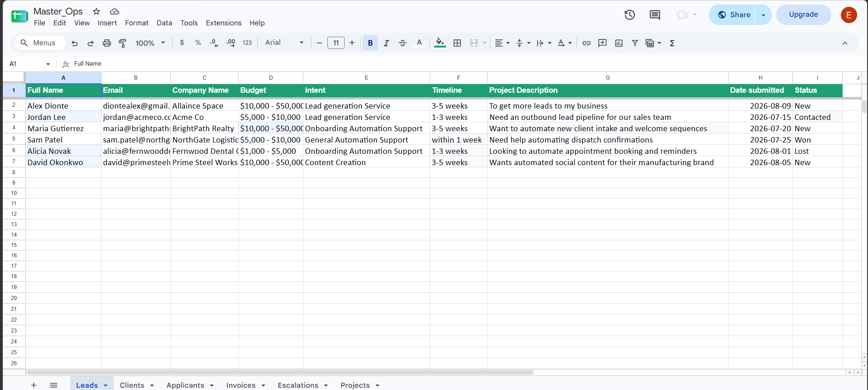Open the name box dropdown

tap(48, 64)
